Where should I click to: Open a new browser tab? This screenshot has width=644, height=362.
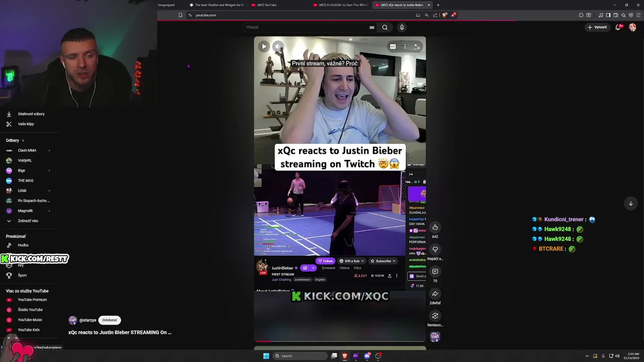pyautogui.click(x=438, y=5)
